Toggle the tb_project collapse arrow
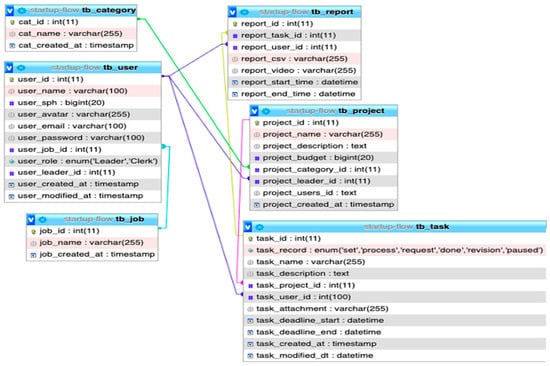Screen dimensions: 550x366 (254, 111)
